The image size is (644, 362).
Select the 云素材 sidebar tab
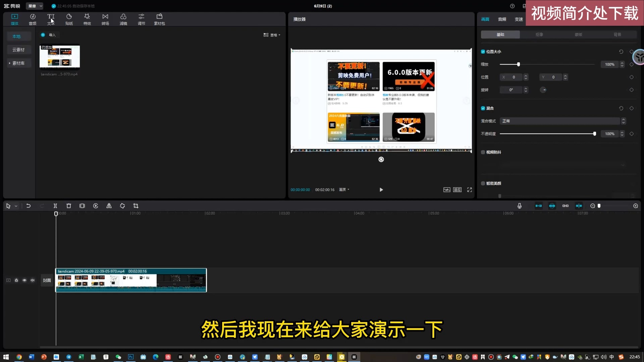18,50
